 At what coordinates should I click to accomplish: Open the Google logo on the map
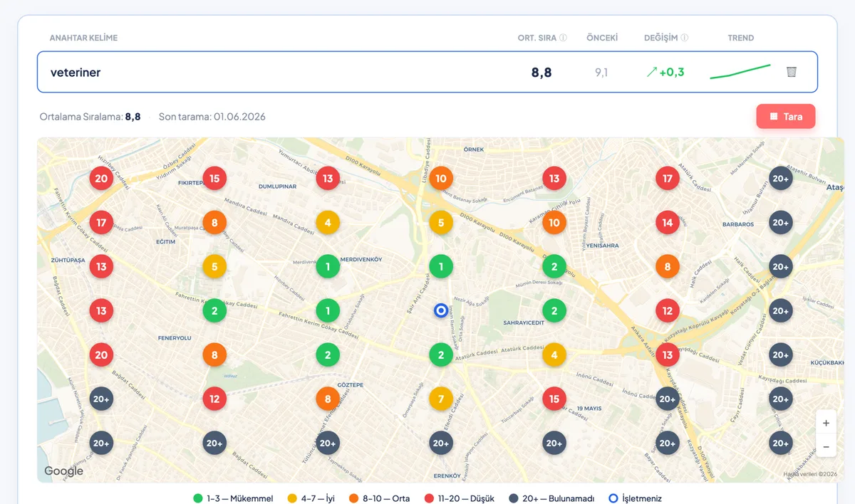click(63, 471)
